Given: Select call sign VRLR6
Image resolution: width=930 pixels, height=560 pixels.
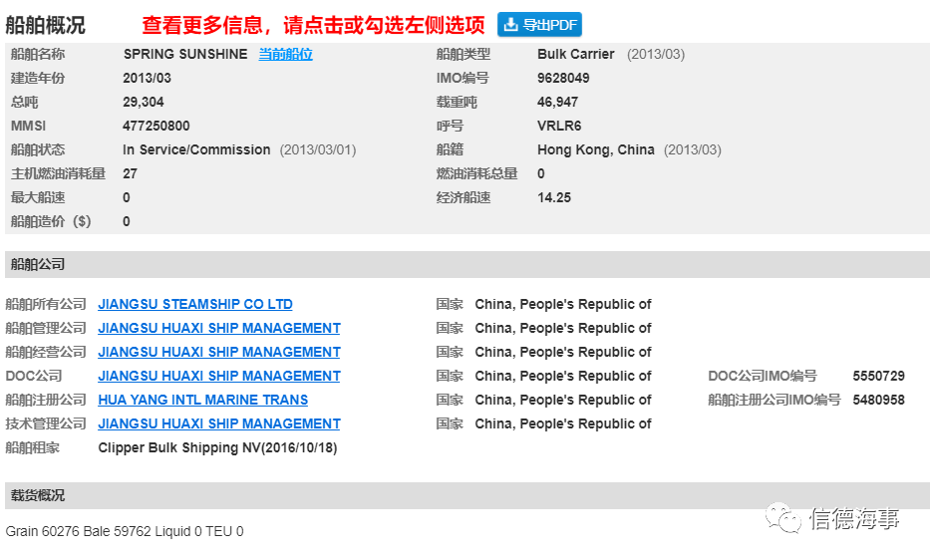Looking at the screenshot, I should 559,126.
